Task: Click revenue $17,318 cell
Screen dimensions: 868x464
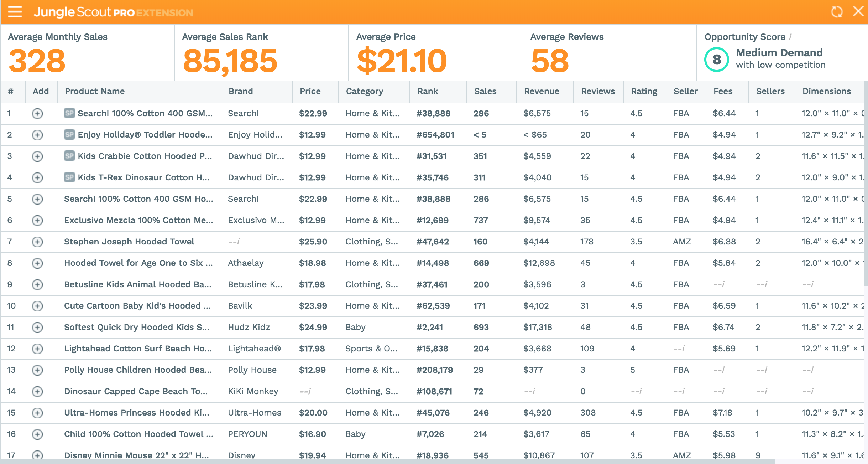Action: (538, 327)
